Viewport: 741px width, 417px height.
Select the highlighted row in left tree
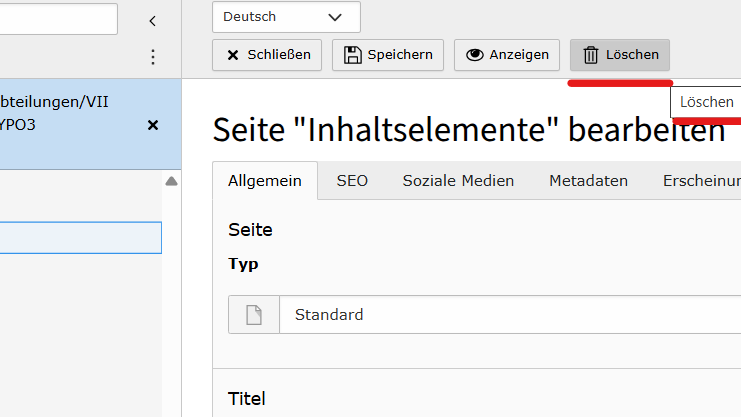[80, 237]
